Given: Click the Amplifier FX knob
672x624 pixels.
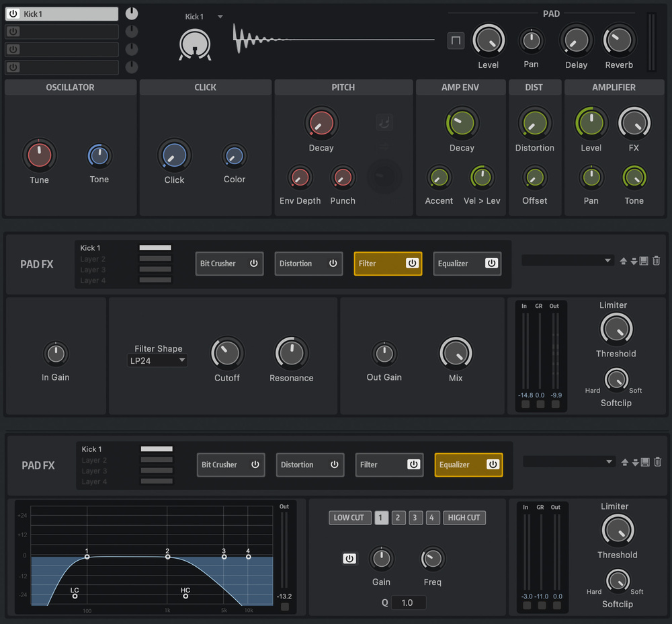Looking at the screenshot, I should pos(634,123).
